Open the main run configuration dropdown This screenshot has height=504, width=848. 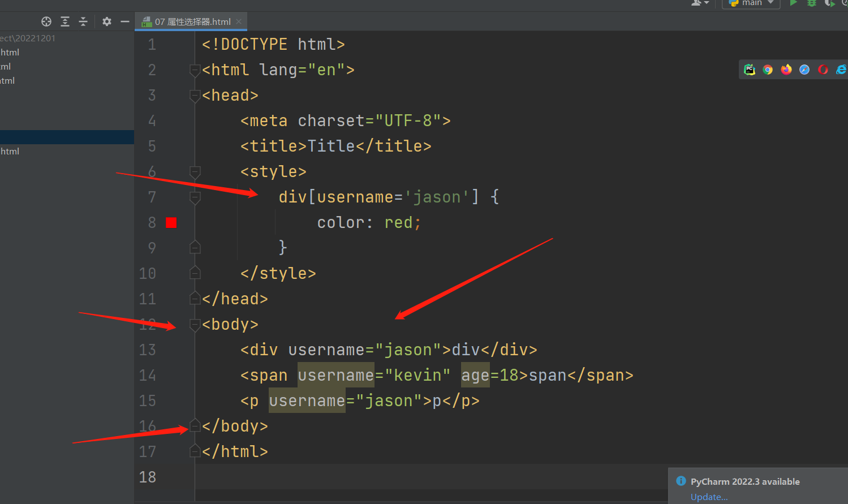click(751, 3)
